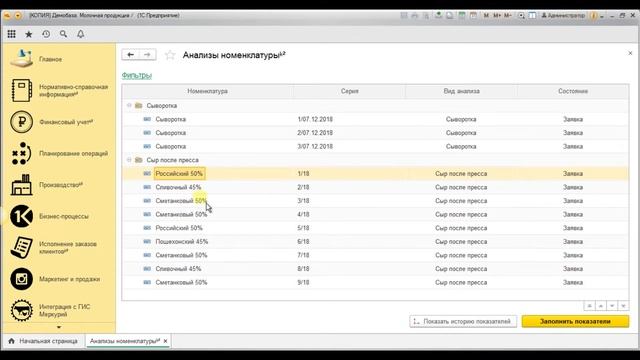Open Финансовый учет section
The height and width of the screenshot is (360, 640).
(59, 122)
